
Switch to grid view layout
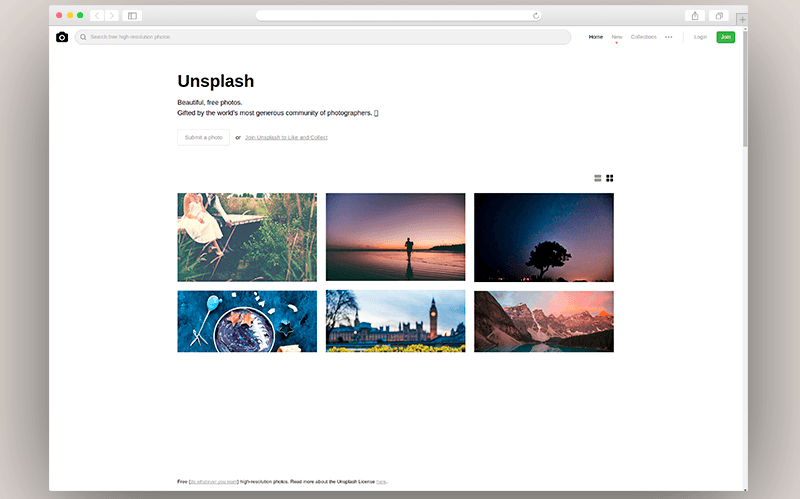coord(610,178)
